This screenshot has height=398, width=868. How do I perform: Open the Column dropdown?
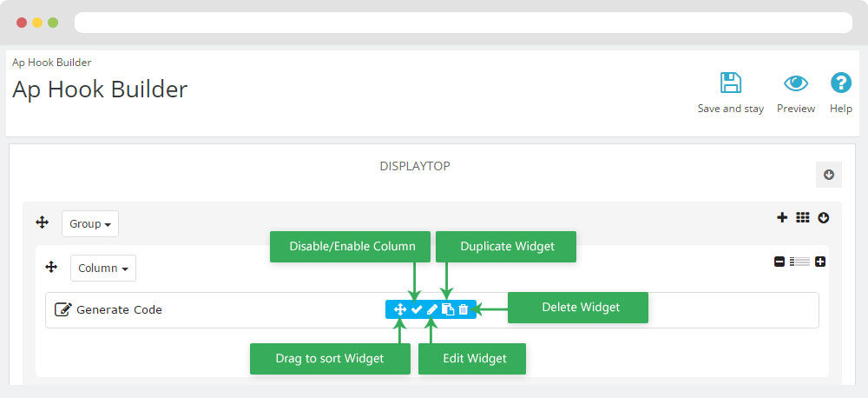pyautogui.click(x=102, y=268)
